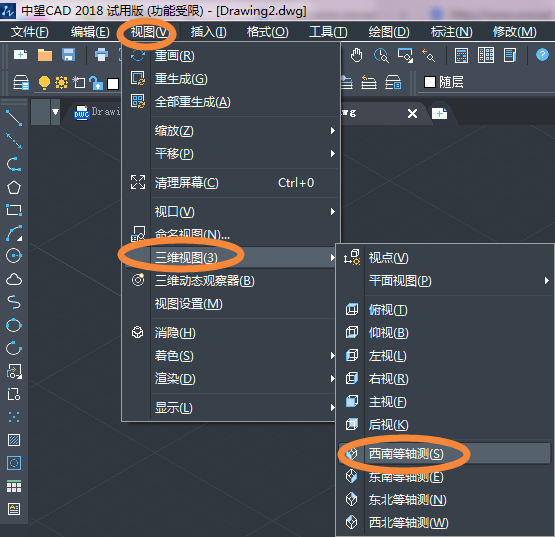This screenshot has width=555, height=537.
Task: Toggle the layer lock padlock icon
Action: 96,83
